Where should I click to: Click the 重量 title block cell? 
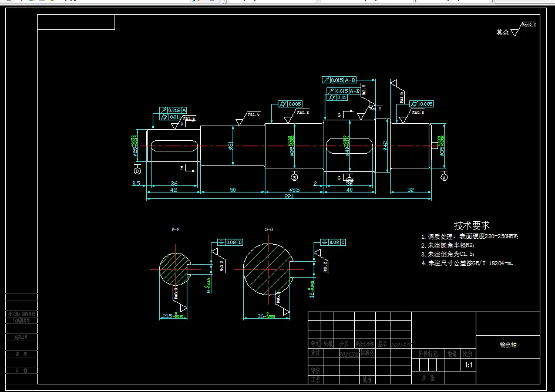pos(452,354)
